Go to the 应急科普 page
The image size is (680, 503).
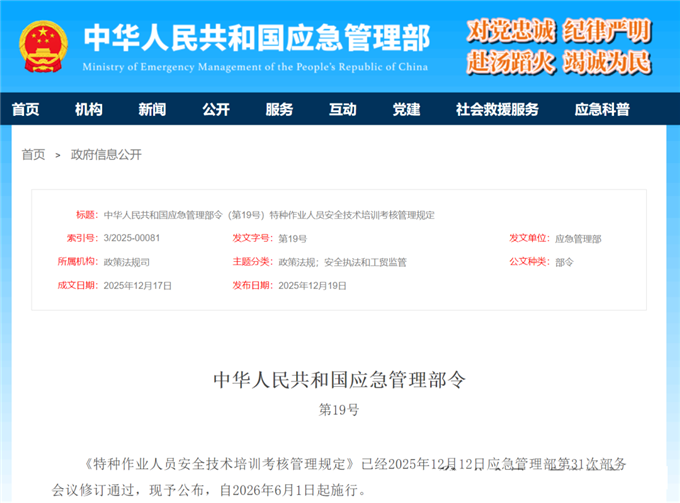602,110
